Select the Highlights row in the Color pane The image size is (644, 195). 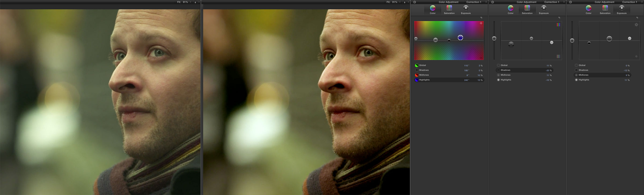click(449, 80)
